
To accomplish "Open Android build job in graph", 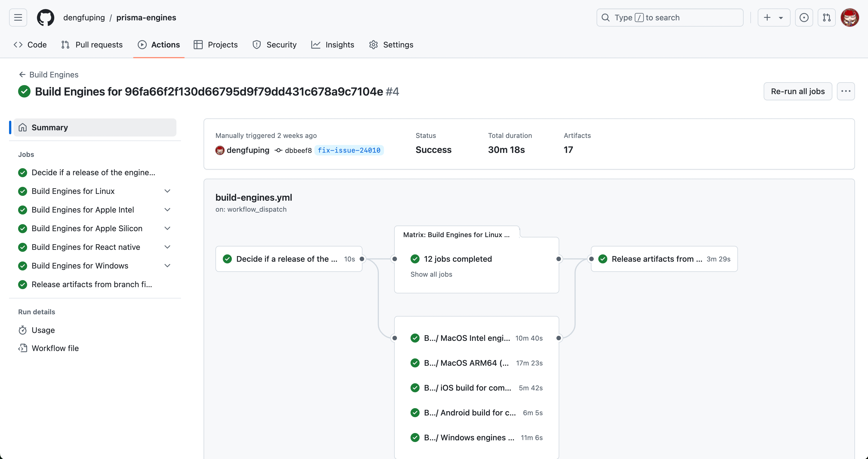I will [476, 413].
